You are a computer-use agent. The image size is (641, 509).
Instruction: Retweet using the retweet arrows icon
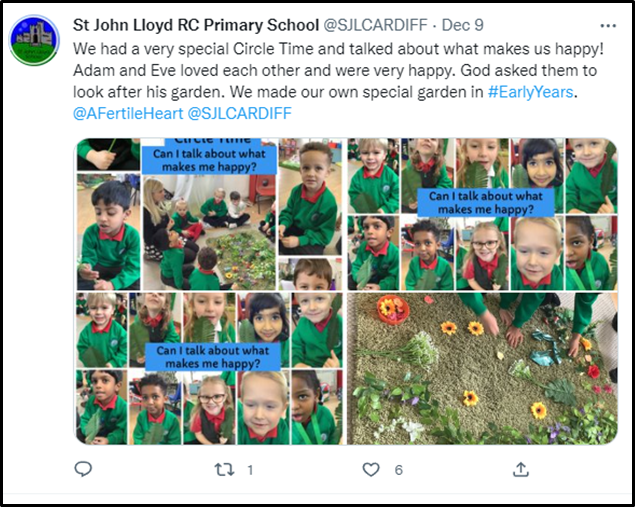(224, 469)
